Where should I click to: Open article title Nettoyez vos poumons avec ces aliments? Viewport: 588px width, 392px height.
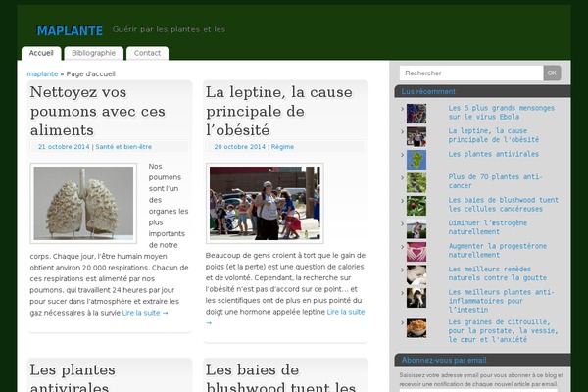pos(97,111)
